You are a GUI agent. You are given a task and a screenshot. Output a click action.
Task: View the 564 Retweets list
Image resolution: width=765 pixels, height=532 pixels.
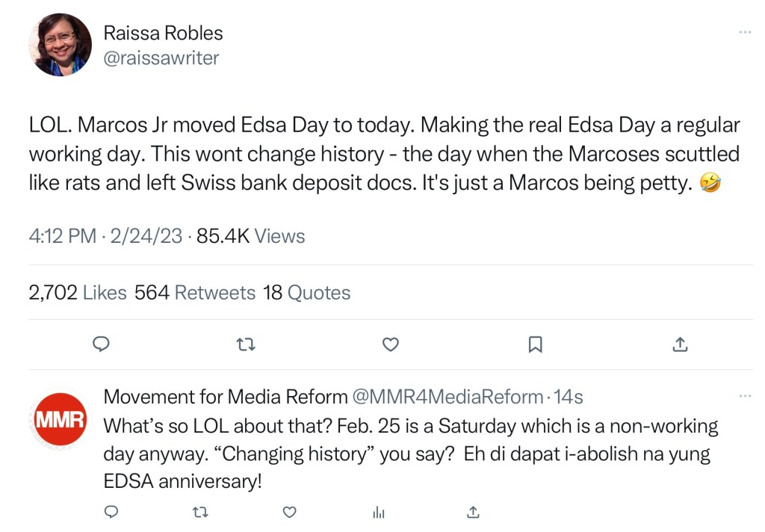click(196, 292)
